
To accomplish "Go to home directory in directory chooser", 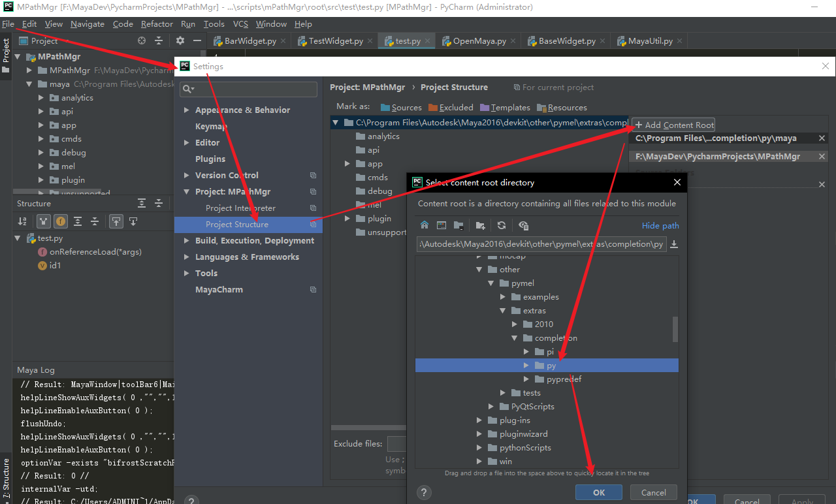I will 425,225.
